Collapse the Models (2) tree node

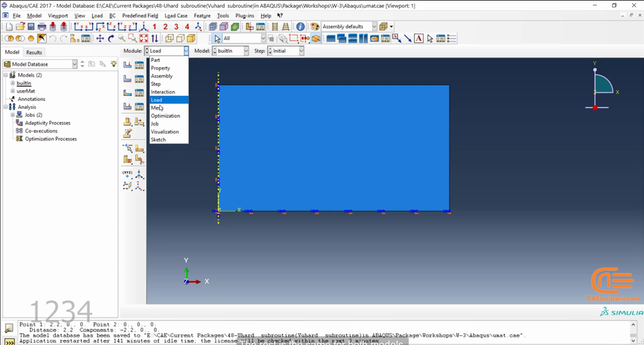(6, 75)
